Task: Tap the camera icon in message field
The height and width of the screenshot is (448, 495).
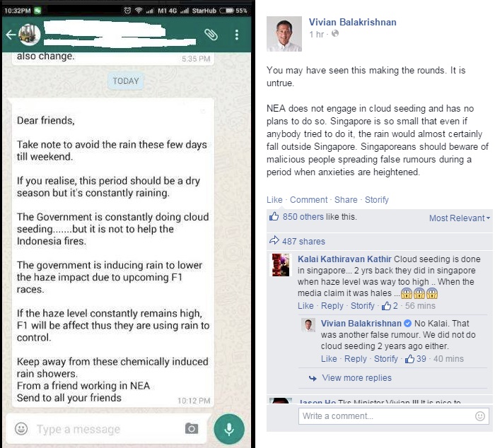Action: click(x=192, y=428)
